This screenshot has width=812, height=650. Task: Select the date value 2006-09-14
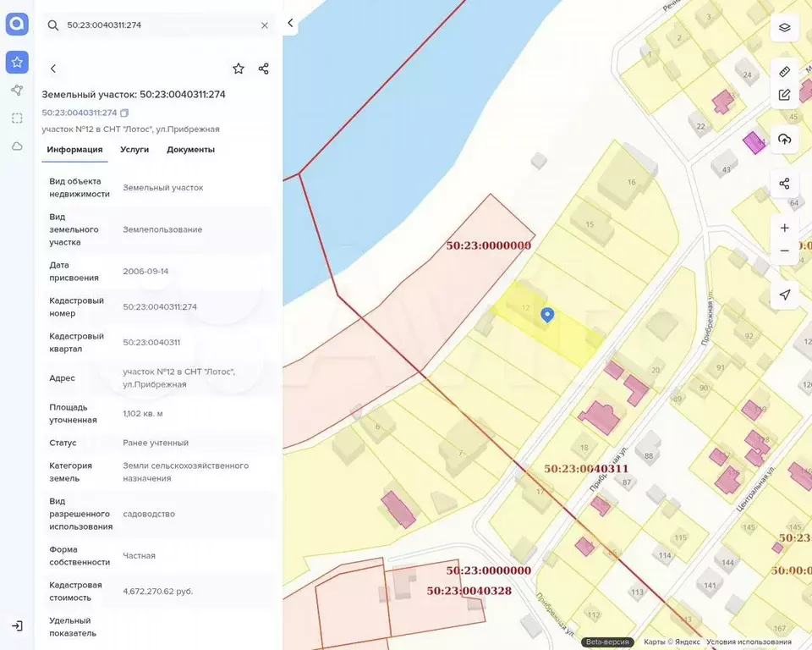point(145,271)
